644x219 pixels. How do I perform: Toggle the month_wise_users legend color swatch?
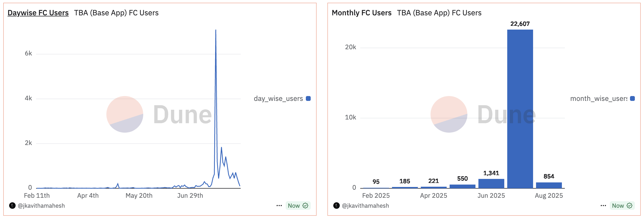coord(633,98)
